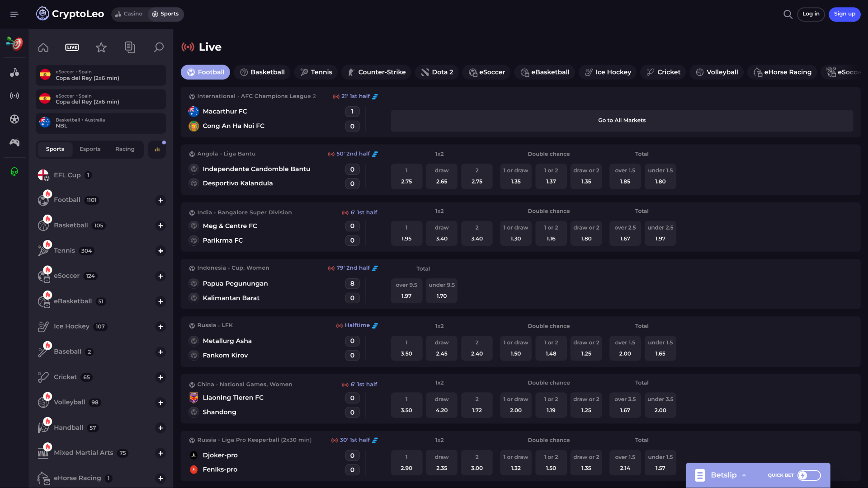Open live support via the green headset icon
Viewport: 868px width, 488px height.
(x=14, y=172)
